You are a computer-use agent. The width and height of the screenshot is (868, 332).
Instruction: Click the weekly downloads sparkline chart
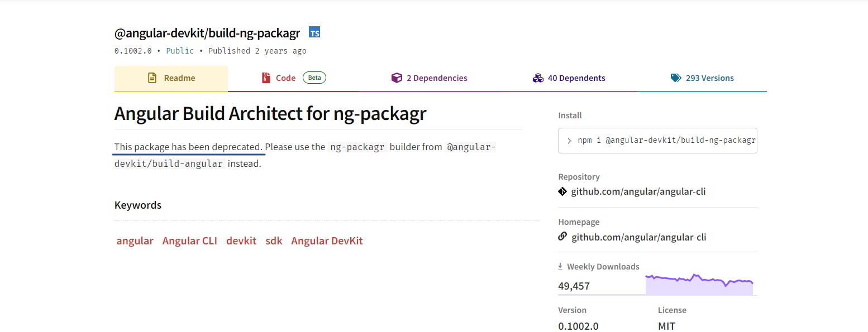(x=699, y=284)
